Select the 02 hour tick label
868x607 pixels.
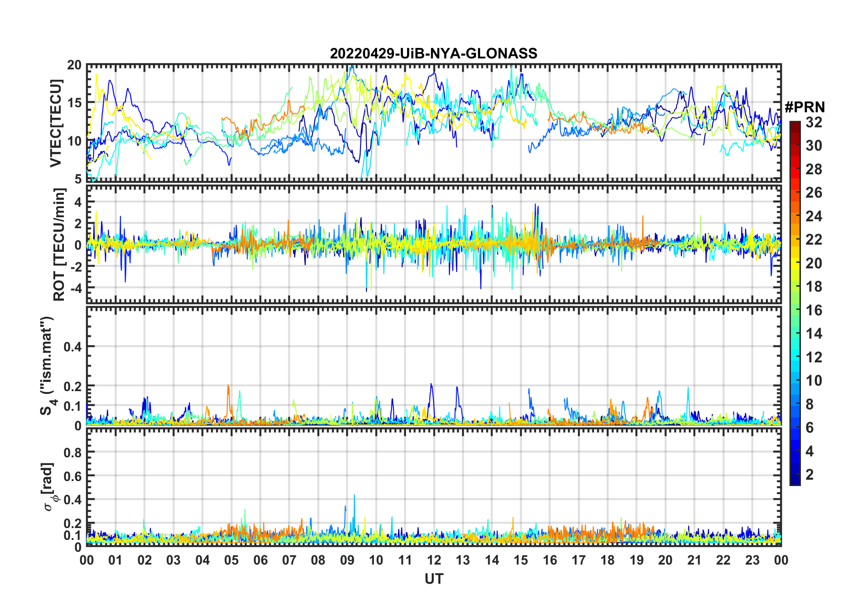tap(145, 560)
